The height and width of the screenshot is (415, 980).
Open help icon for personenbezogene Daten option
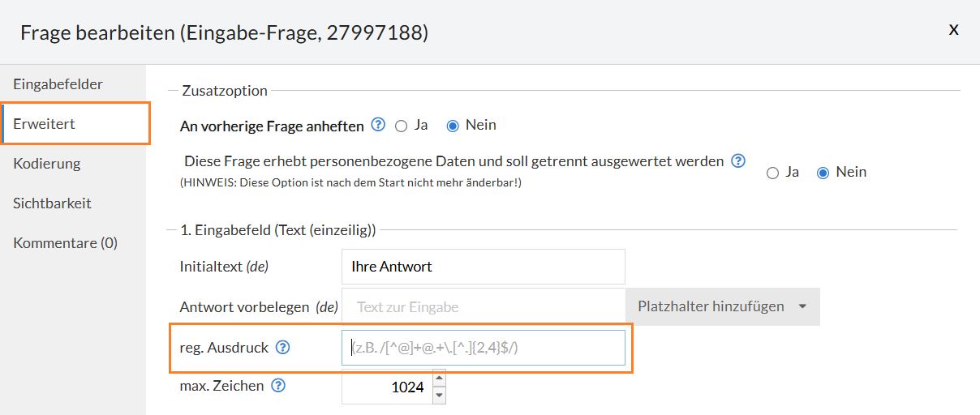tap(737, 161)
